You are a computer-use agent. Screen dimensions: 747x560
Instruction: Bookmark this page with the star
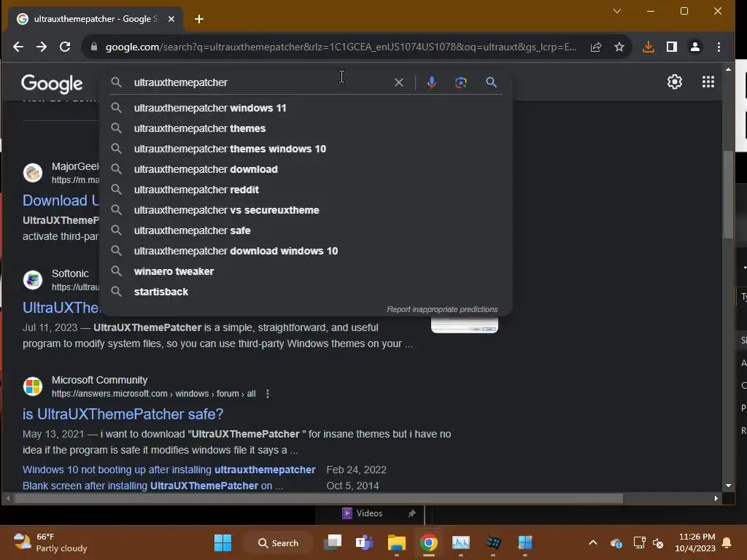(x=619, y=47)
